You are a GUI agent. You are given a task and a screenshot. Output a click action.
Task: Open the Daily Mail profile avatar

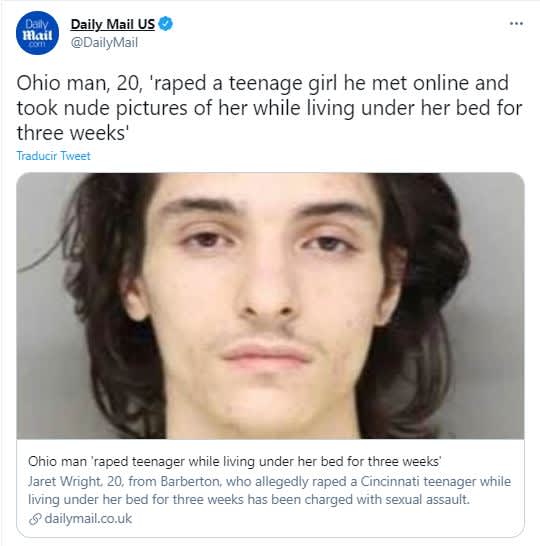pos(37,33)
